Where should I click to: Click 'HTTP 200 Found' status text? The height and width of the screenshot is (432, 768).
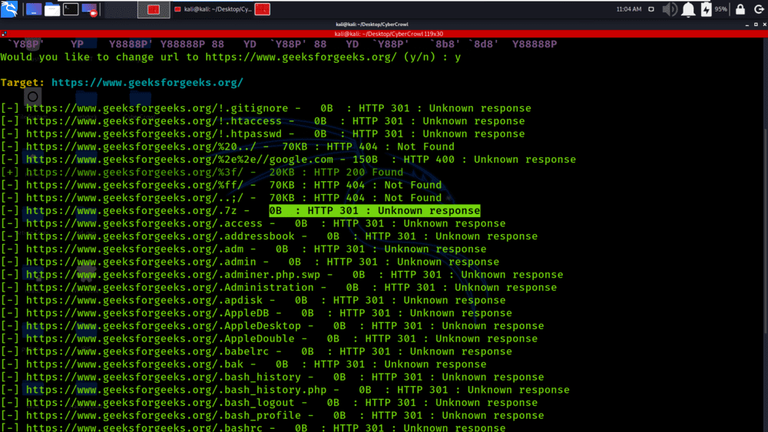pyautogui.click(x=359, y=172)
